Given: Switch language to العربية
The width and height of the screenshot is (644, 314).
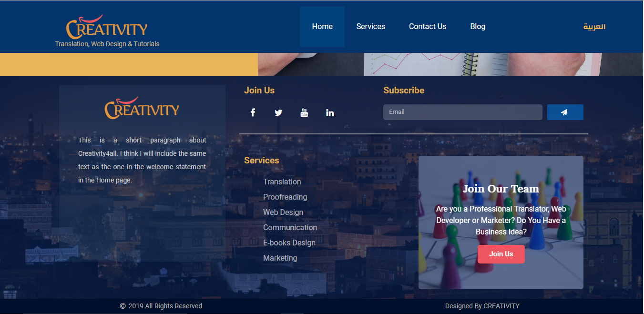Looking at the screenshot, I should coord(594,27).
